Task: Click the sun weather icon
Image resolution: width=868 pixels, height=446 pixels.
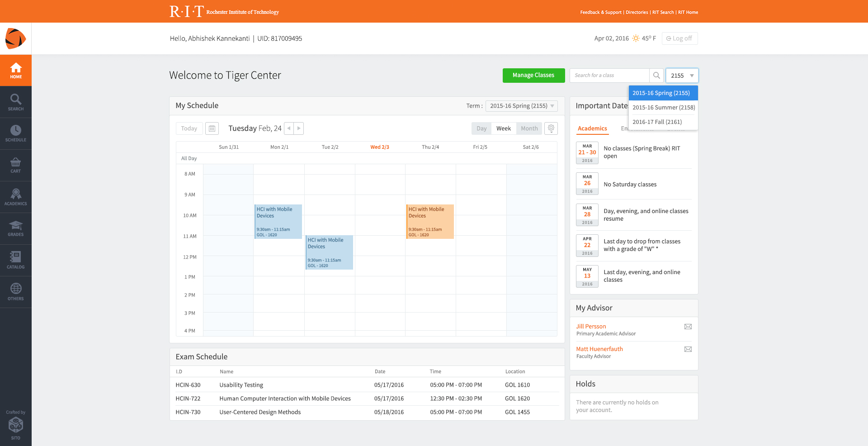Action: [x=636, y=38]
